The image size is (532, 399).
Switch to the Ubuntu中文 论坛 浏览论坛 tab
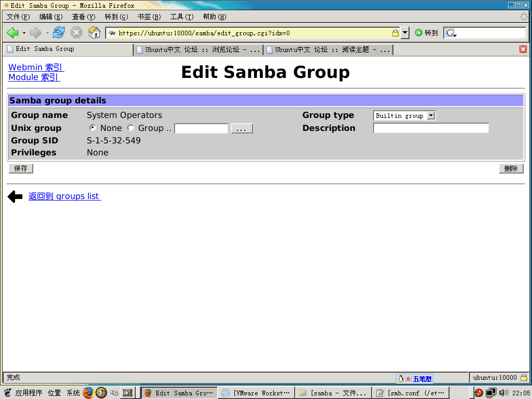pyautogui.click(x=198, y=50)
